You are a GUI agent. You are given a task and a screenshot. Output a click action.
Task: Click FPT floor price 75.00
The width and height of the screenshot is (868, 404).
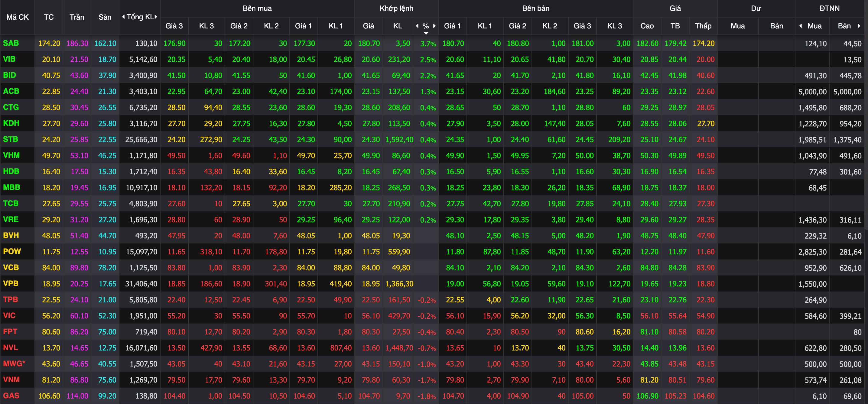[x=107, y=332]
